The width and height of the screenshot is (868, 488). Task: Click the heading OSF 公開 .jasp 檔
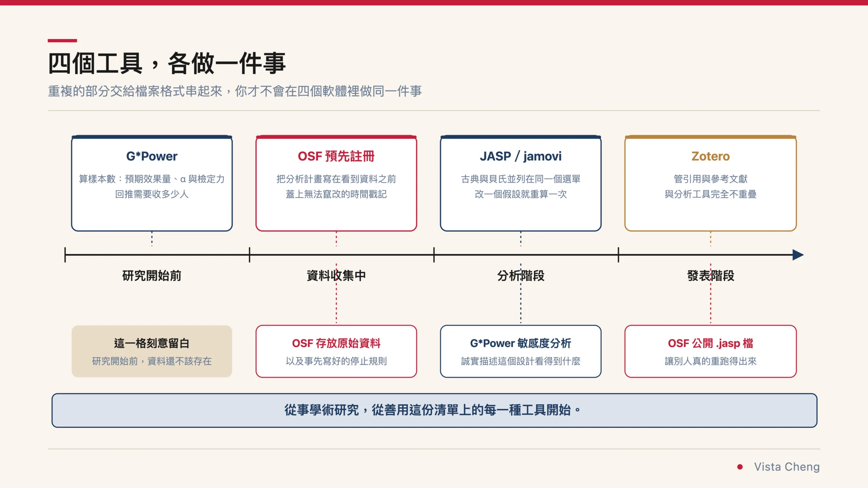click(x=710, y=343)
